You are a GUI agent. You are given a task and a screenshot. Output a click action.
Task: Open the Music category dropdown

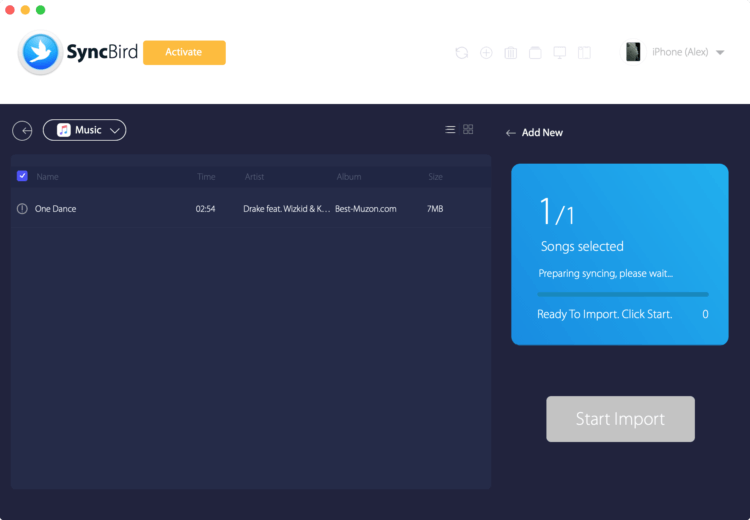[85, 130]
